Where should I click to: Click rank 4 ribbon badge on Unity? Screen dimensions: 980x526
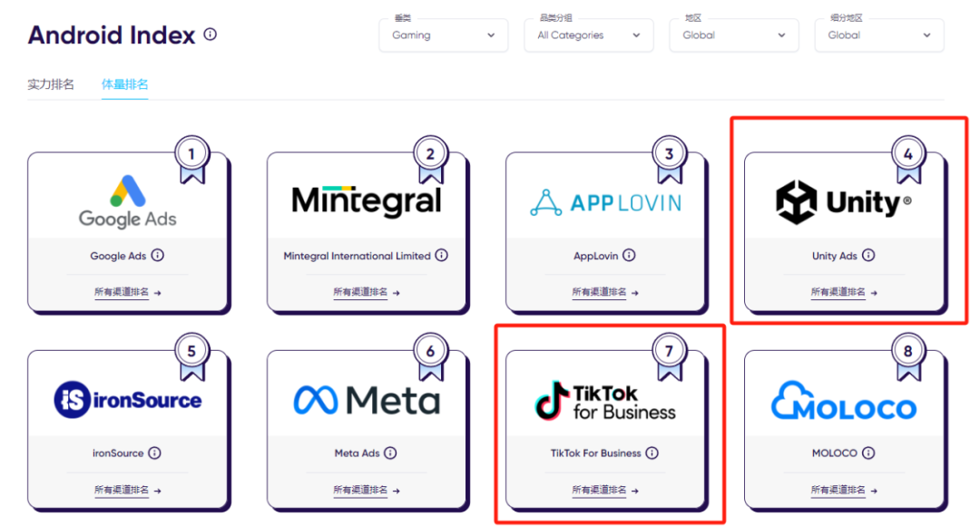tap(908, 158)
